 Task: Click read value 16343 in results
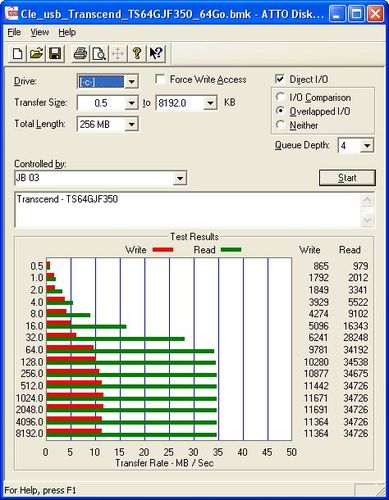coord(356,326)
